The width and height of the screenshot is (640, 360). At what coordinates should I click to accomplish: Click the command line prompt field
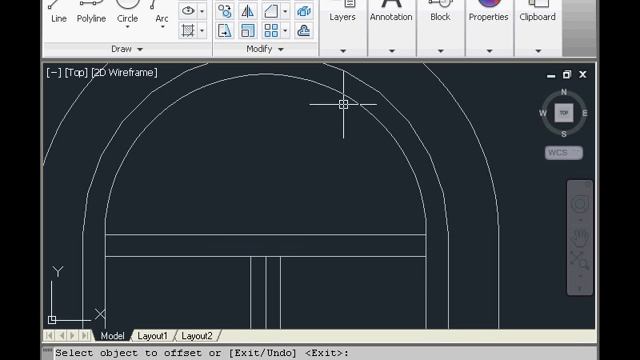tap(325, 353)
